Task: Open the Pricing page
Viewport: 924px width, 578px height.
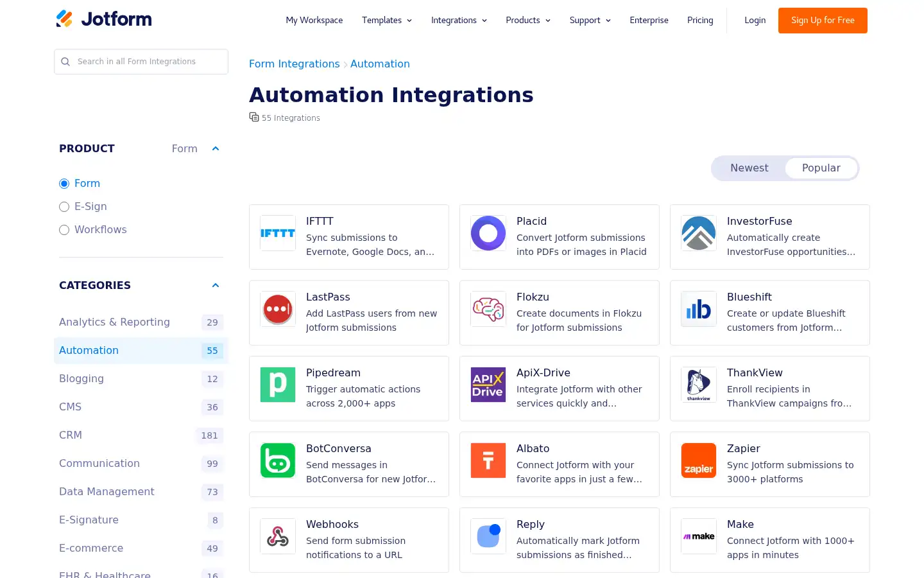Action: pos(700,21)
